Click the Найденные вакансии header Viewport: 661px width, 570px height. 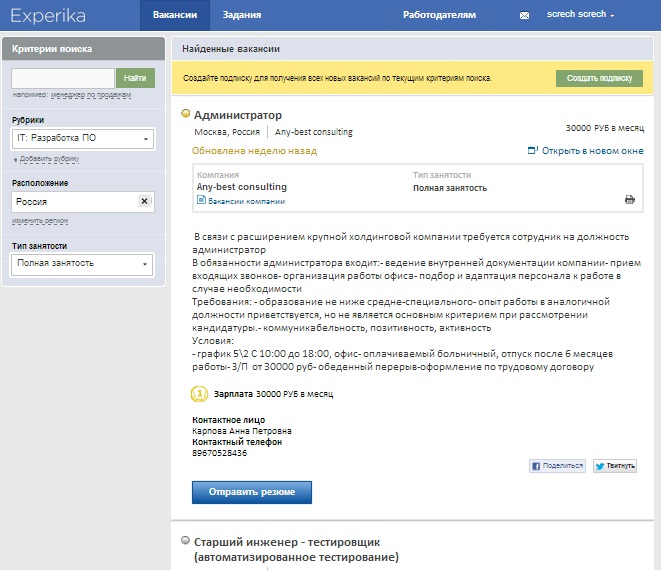231,49
